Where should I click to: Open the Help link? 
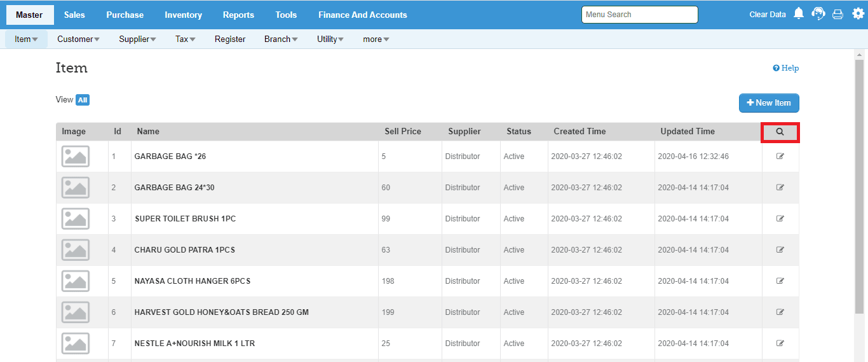(786, 68)
